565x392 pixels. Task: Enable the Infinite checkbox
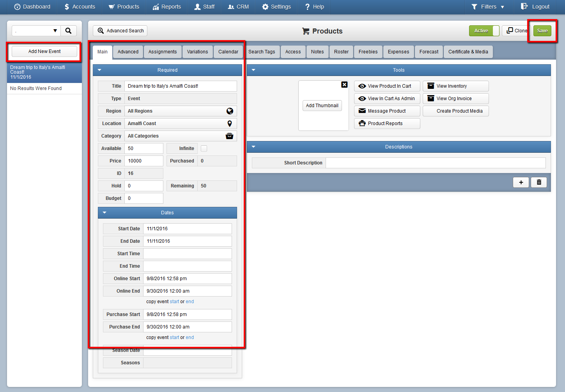click(204, 148)
